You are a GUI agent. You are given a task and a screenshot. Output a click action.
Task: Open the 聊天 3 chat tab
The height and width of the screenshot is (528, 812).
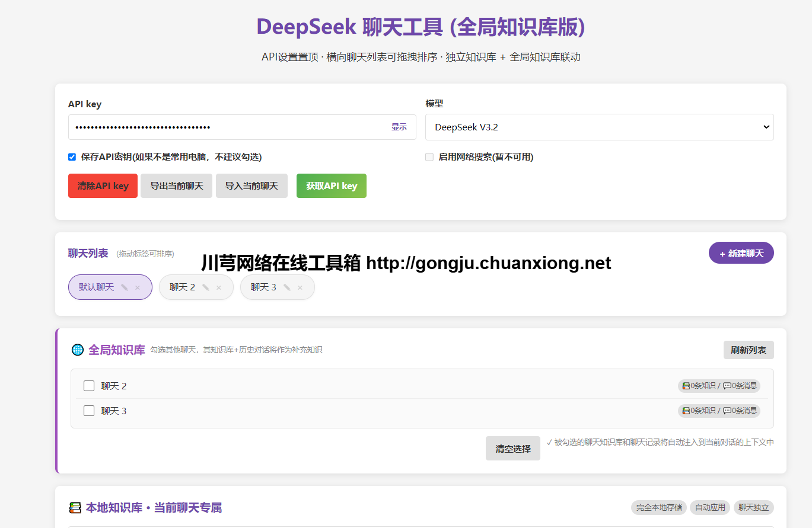point(278,287)
